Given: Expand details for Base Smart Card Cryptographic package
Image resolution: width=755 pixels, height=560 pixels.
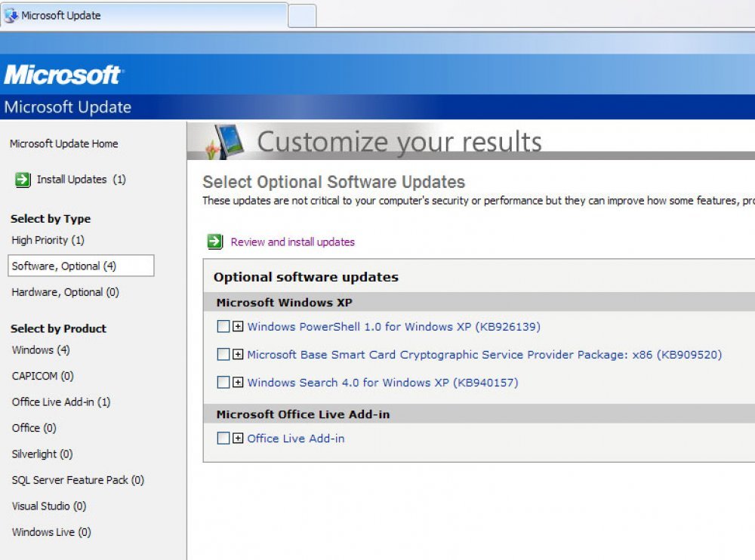Looking at the screenshot, I should pos(238,355).
